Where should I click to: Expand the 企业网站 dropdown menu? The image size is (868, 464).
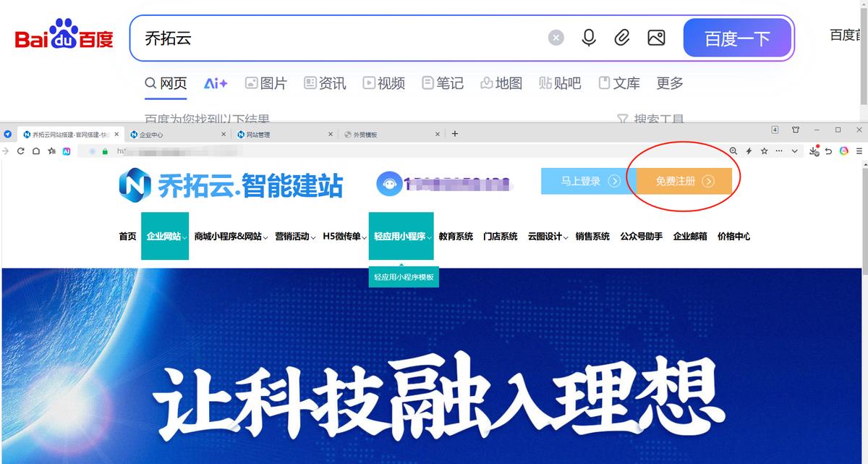165,236
